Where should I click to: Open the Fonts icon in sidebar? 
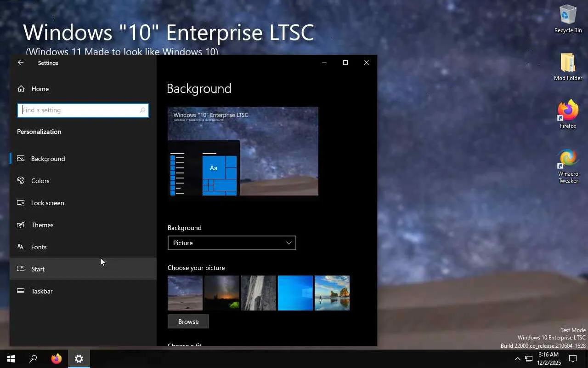coord(21,247)
